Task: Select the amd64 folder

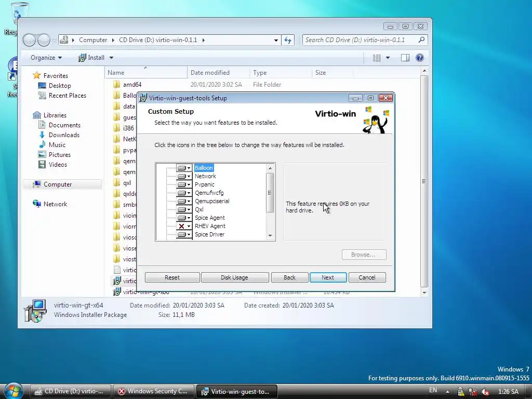Action: pos(132,85)
